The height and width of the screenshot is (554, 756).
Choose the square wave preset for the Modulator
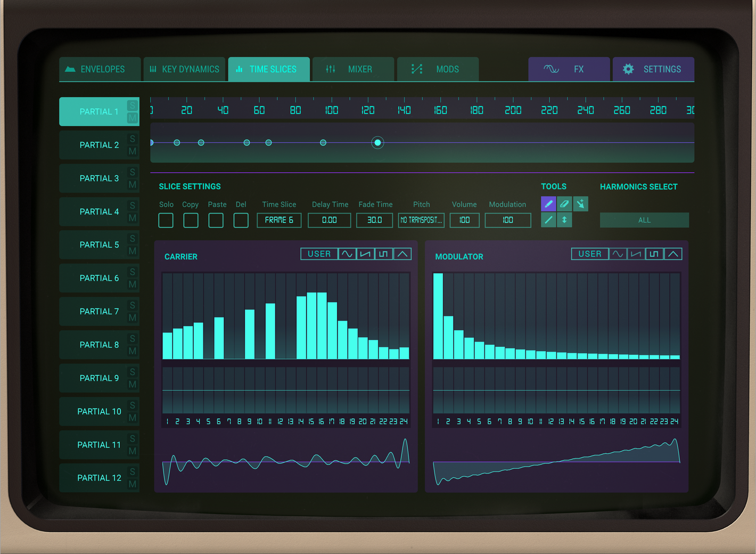(x=653, y=254)
